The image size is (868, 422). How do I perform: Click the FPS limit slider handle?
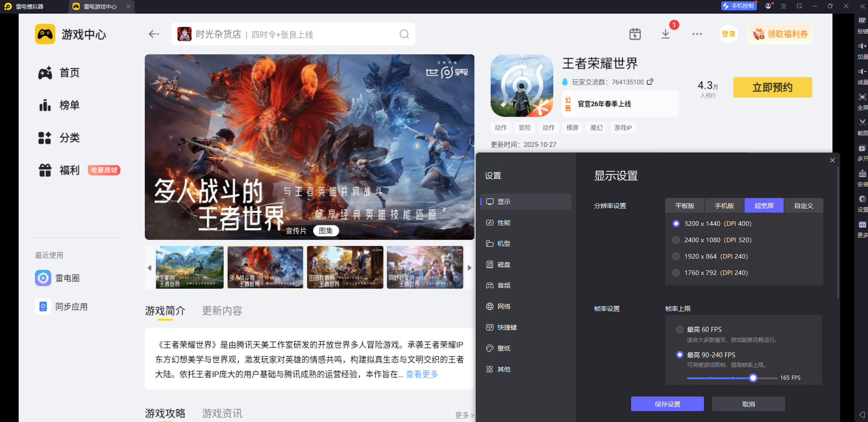753,378
